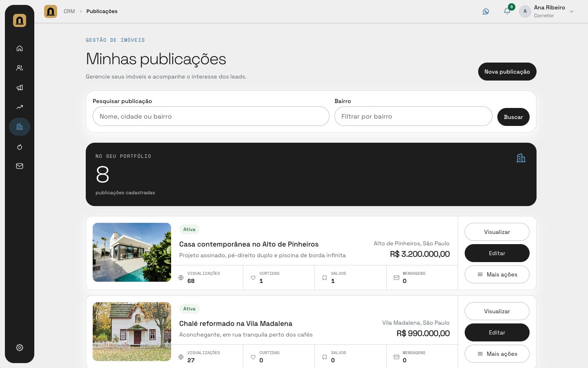Select the buildings icon in sidebar
The width and height of the screenshot is (588, 368).
click(x=20, y=127)
